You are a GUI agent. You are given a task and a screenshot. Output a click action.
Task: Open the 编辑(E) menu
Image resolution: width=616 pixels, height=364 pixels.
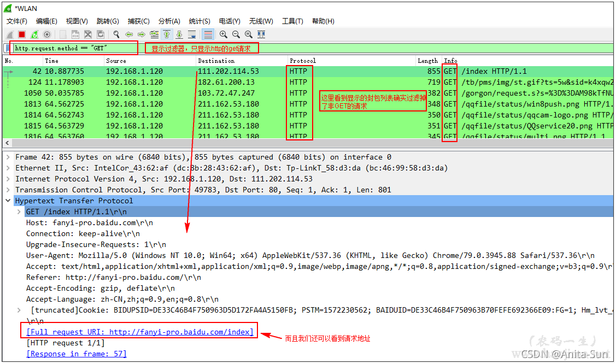point(46,21)
